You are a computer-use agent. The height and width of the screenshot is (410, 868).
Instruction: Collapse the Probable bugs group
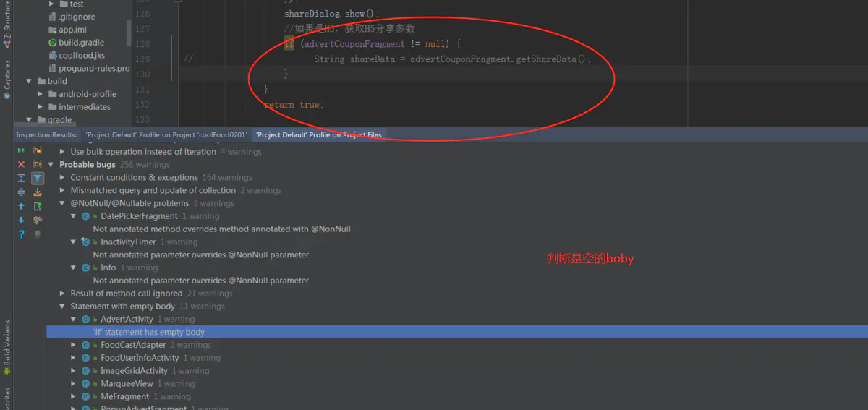click(x=51, y=165)
